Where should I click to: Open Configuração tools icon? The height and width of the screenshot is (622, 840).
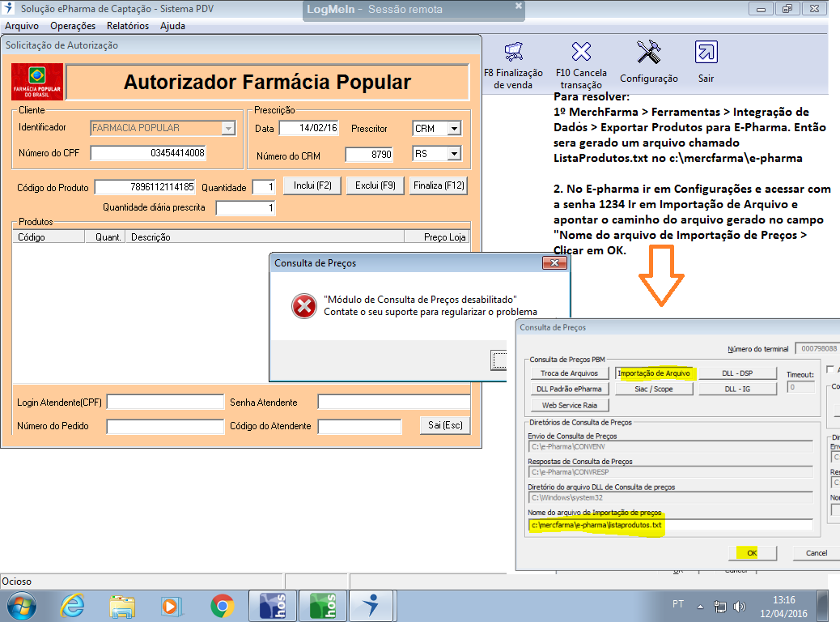tap(648, 53)
